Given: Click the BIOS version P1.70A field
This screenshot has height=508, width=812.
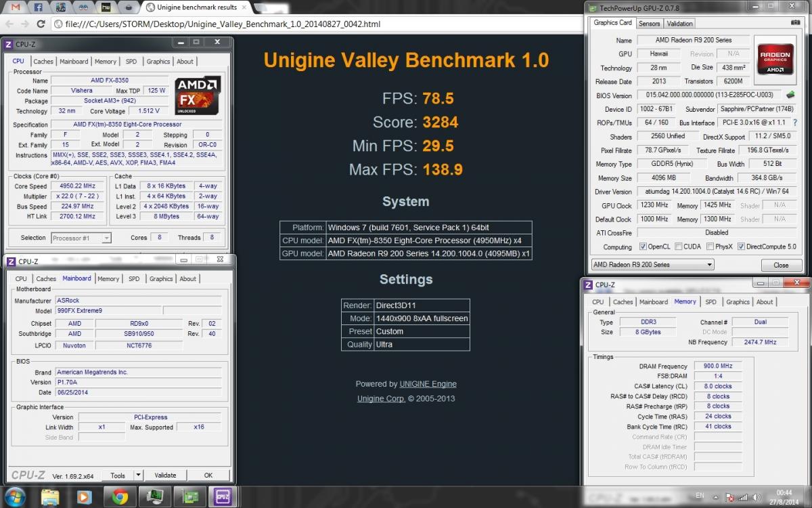Looking at the screenshot, I should pyautogui.click(x=138, y=382).
